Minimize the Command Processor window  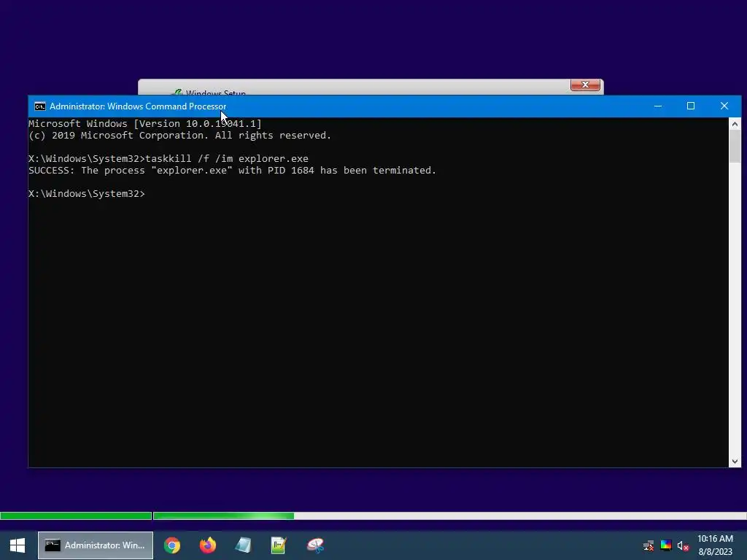pyautogui.click(x=658, y=106)
